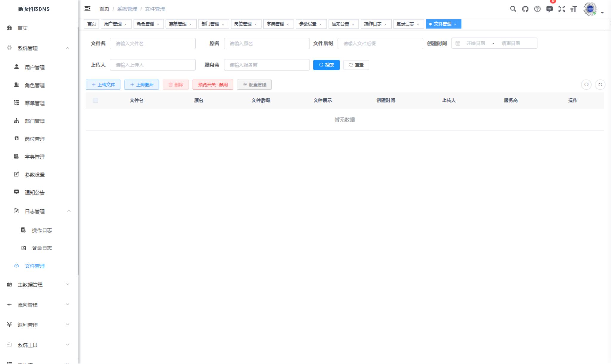Viewport: 611px width, 364px height.
Task: Toggle the table search visibility icon
Action: coord(587,85)
